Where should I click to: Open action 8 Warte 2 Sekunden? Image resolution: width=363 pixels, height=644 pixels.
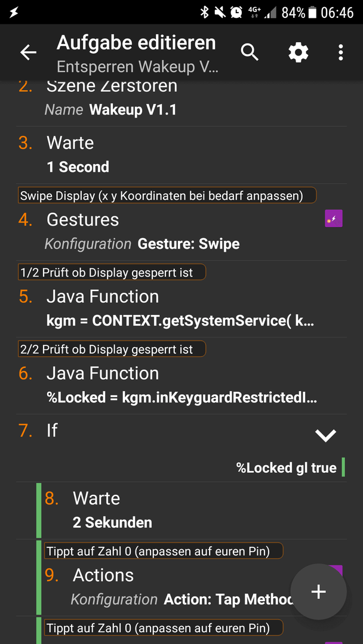point(192,510)
